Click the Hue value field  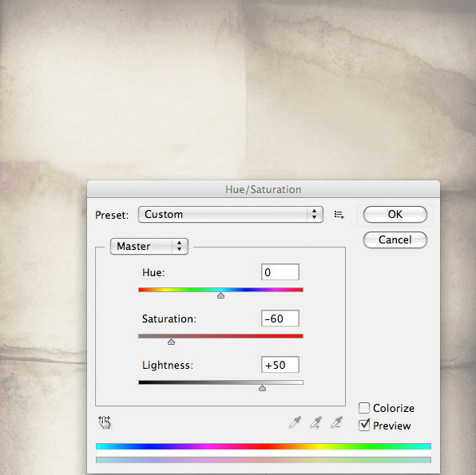click(x=280, y=272)
